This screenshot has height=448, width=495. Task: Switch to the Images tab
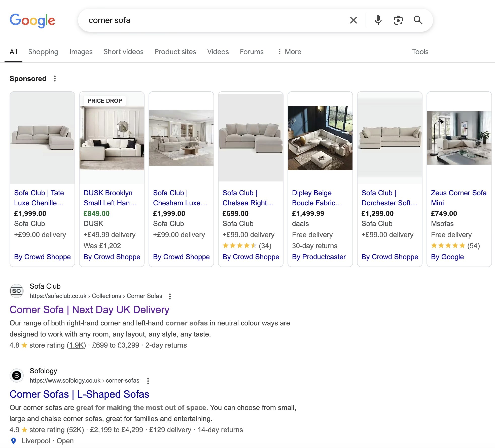tap(81, 52)
